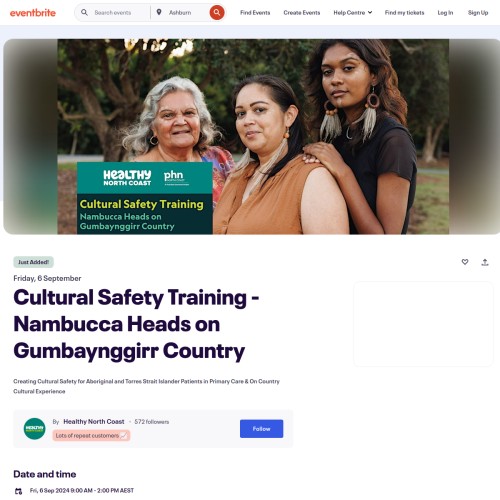
Task: Open the Healthy North Coast organizer link
Action: click(x=94, y=422)
